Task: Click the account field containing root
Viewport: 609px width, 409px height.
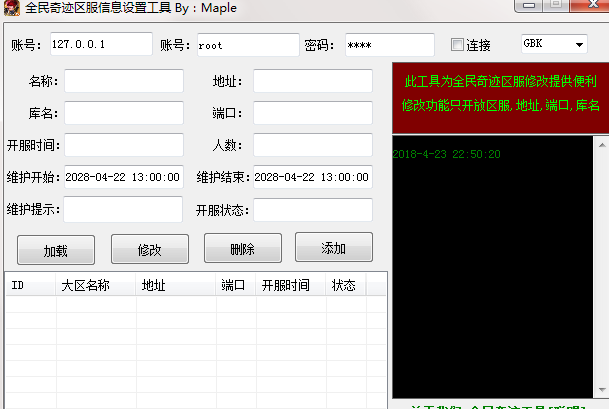Action: point(248,45)
